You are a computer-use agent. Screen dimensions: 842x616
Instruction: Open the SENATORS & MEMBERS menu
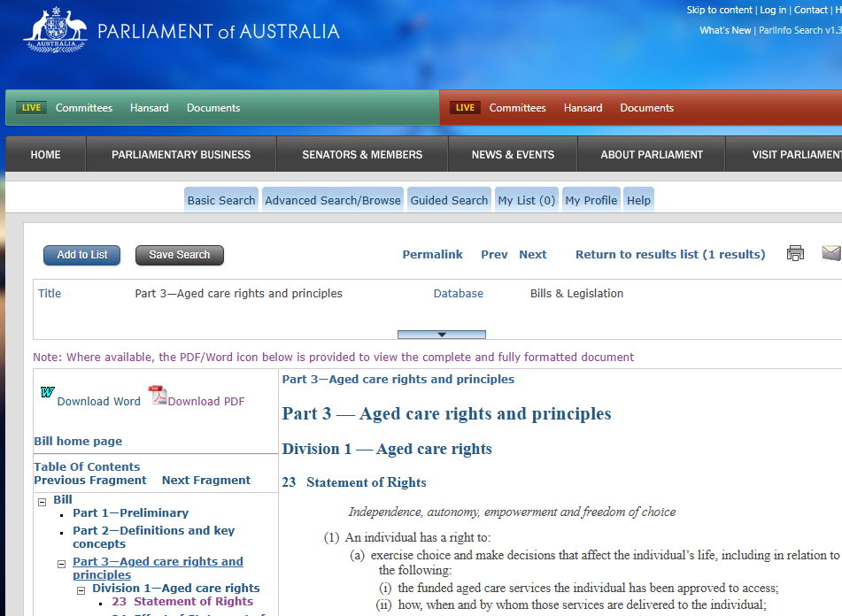[361, 153]
